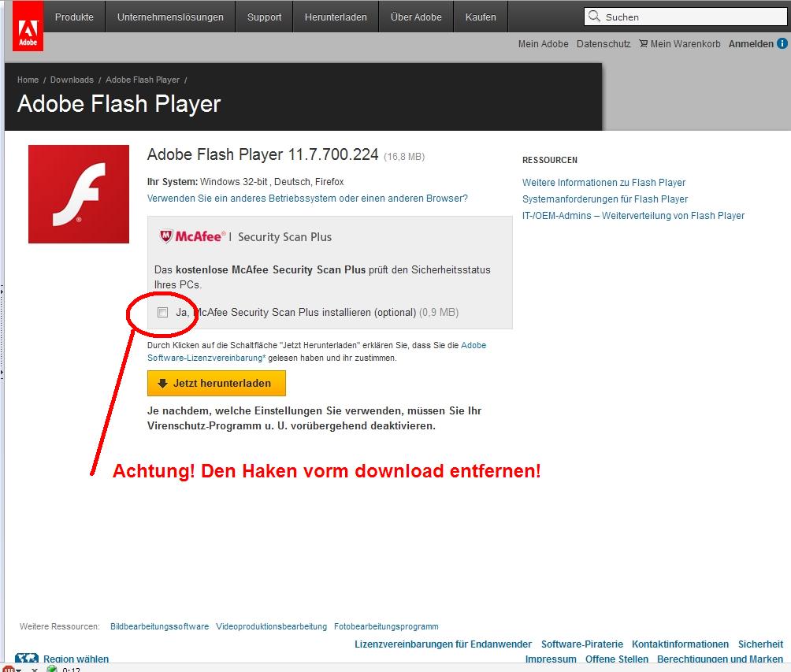Click the 'Weitere Ressourcen:' label
Screen dimensions: 791x672
click(60, 626)
